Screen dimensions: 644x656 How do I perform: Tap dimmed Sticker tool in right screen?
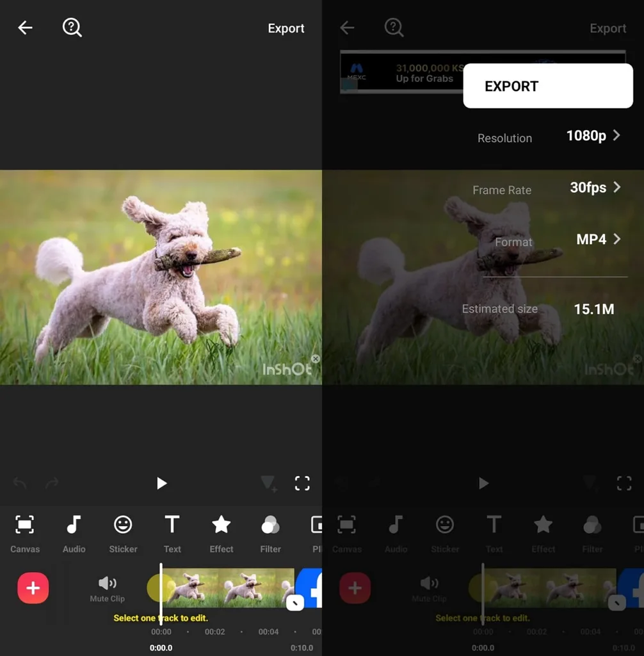pyautogui.click(x=445, y=534)
